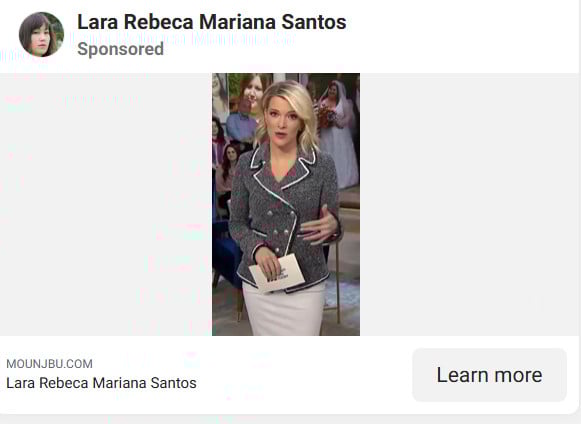Image resolution: width=581 pixels, height=424 pixels.
Task: Click the Sponsored label under the name
Action: [120, 49]
